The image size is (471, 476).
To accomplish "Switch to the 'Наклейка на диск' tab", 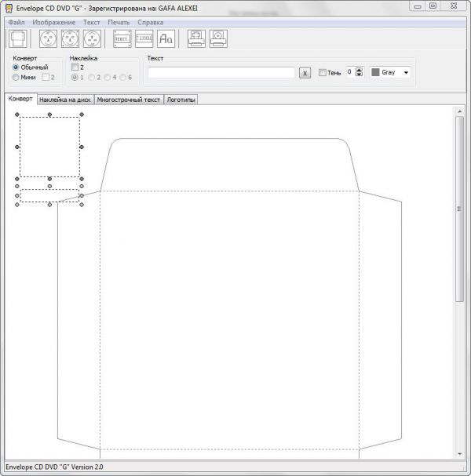I will (x=65, y=100).
